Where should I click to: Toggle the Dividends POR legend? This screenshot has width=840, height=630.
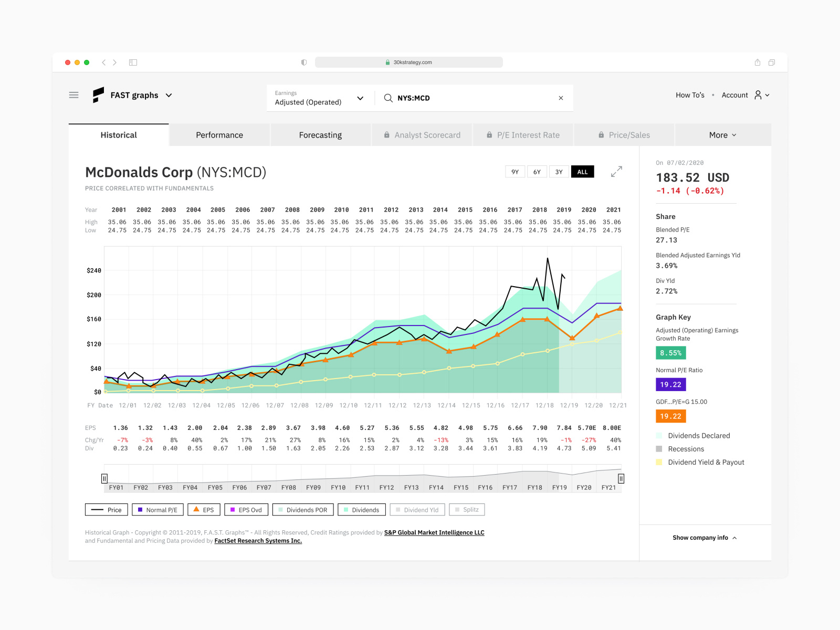pos(302,510)
